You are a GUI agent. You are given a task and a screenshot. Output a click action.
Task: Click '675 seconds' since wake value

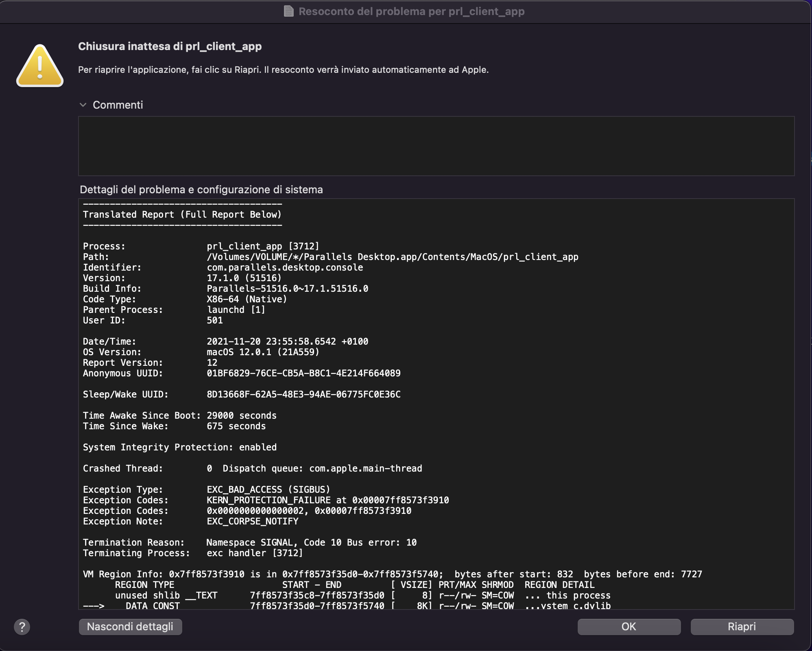236,426
